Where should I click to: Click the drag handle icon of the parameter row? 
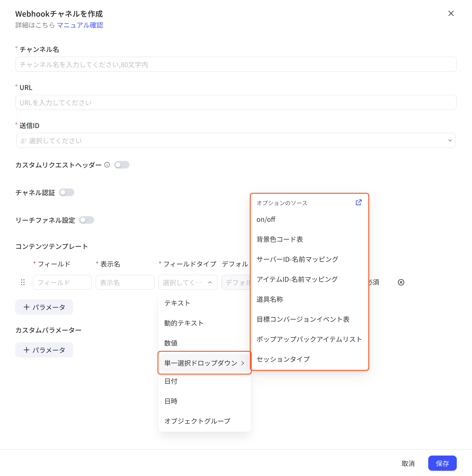(23, 282)
